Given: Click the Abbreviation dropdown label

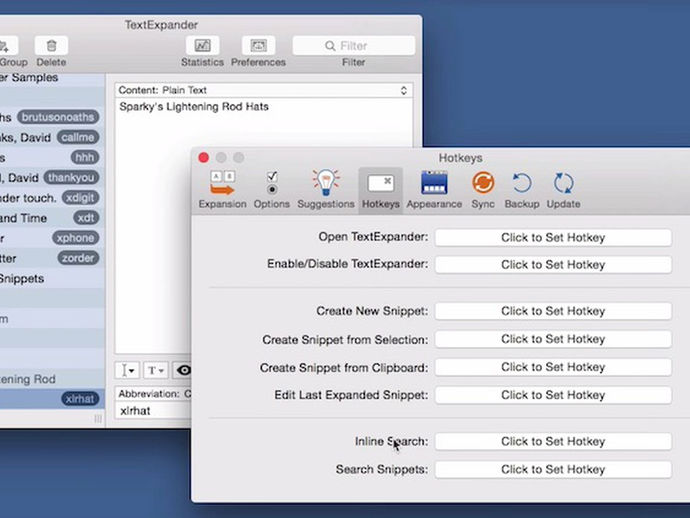Looking at the screenshot, I should tap(154, 394).
